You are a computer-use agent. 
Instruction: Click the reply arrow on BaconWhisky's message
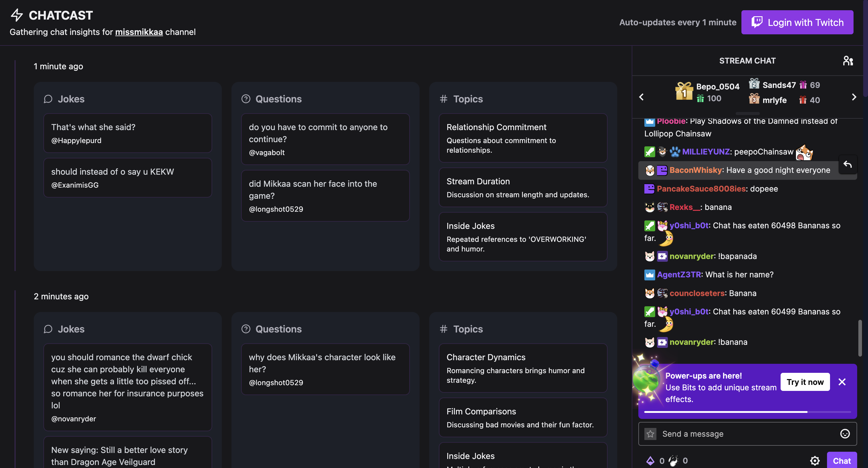click(848, 164)
